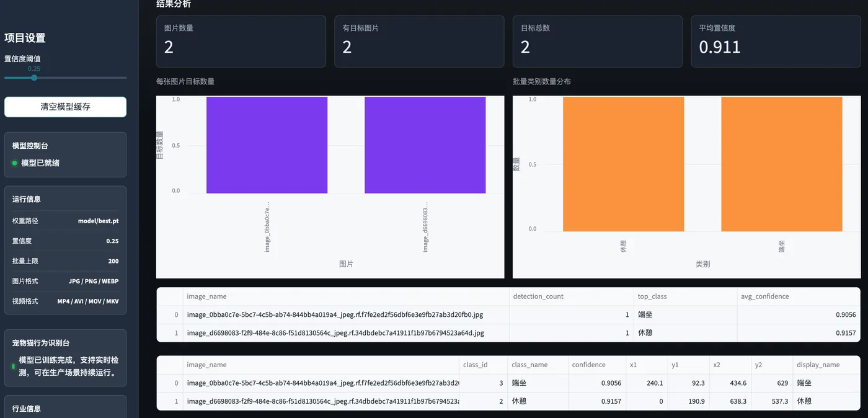Image resolution: width=868 pixels, height=418 pixels.
Task: Click the 平均置信度 value 0.911
Action: [x=720, y=47]
